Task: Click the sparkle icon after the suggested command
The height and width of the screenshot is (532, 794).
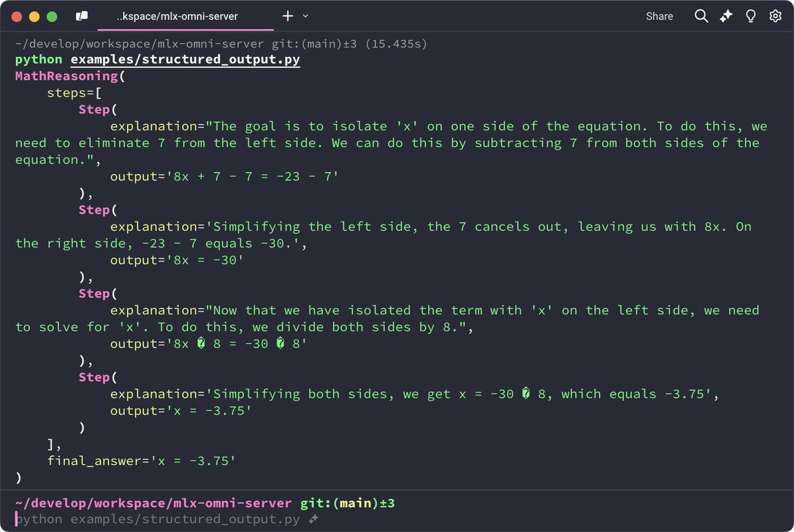Action: point(314,520)
